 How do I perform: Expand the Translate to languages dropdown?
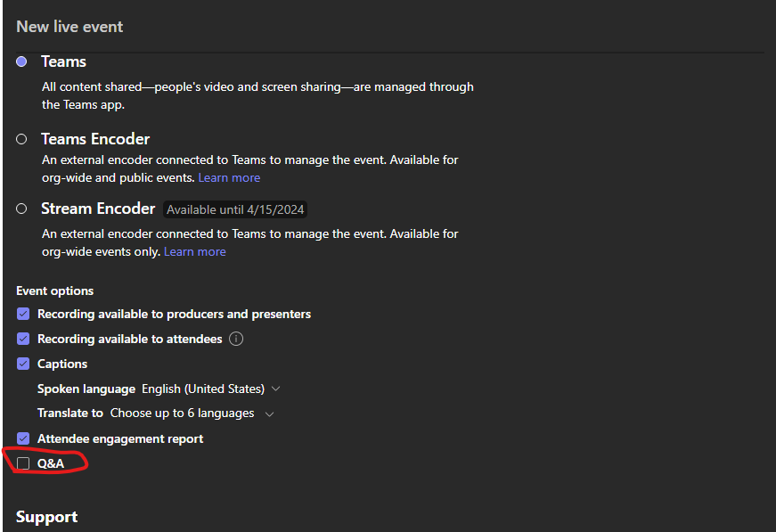click(x=192, y=413)
